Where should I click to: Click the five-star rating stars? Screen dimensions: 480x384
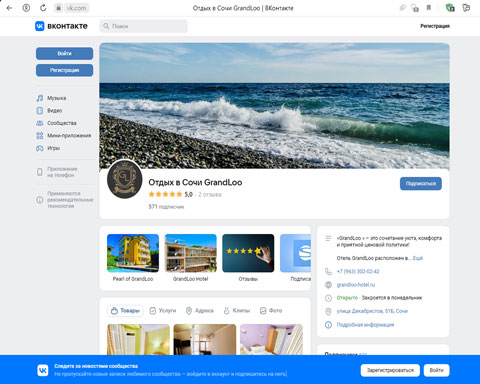point(165,194)
